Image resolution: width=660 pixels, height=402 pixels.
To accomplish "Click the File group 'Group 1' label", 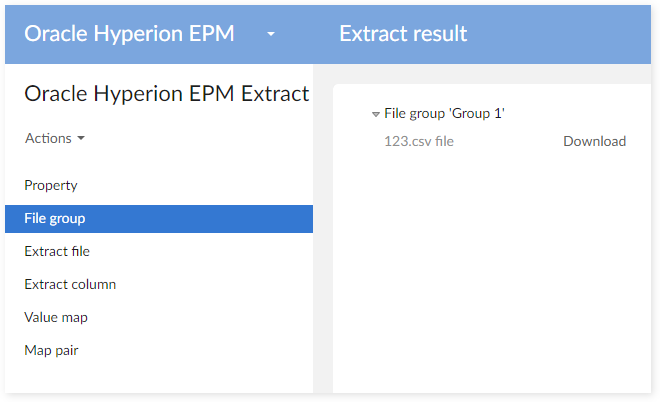I will [444, 114].
